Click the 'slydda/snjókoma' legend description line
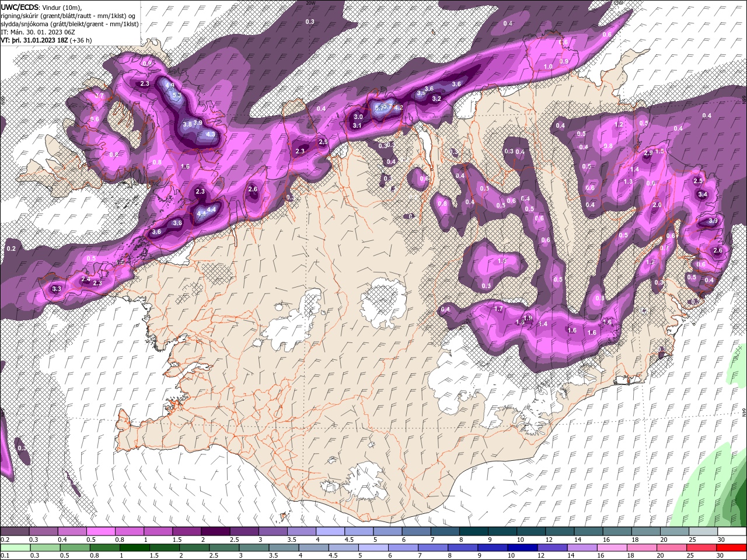 point(69,24)
